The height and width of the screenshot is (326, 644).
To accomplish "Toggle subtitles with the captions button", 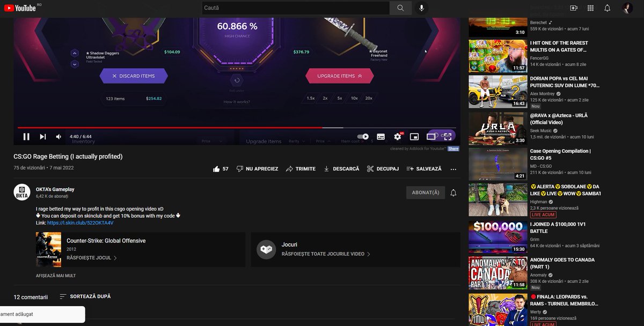I will (x=380, y=137).
